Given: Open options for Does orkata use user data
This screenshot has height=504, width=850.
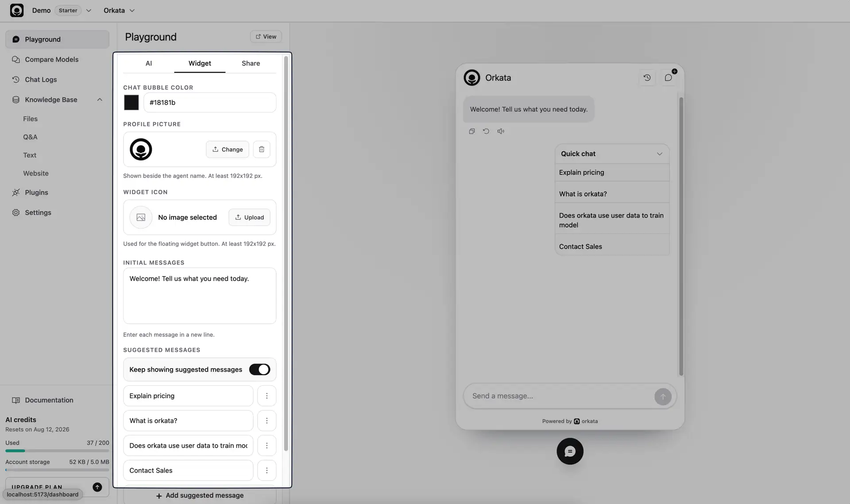Looking at the screenshot, I should pos(267,445).
